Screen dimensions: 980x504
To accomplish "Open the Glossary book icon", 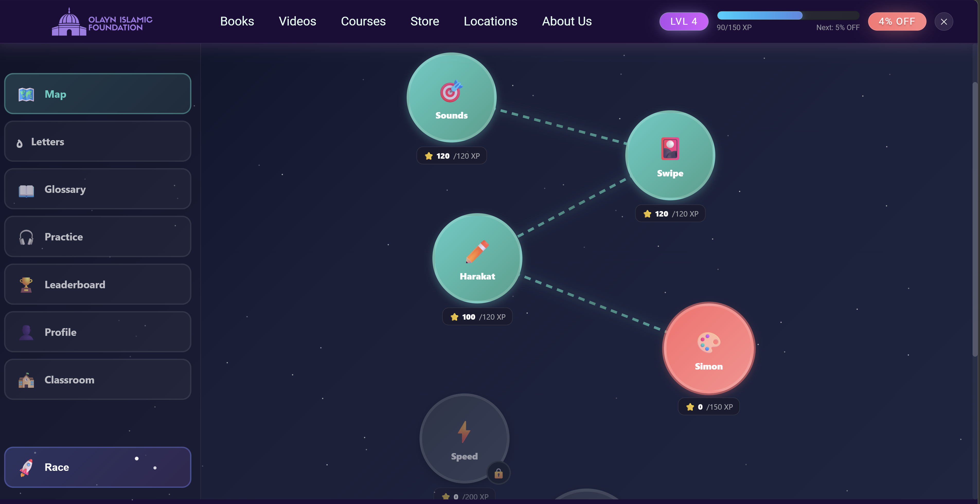I will [26, 189].
